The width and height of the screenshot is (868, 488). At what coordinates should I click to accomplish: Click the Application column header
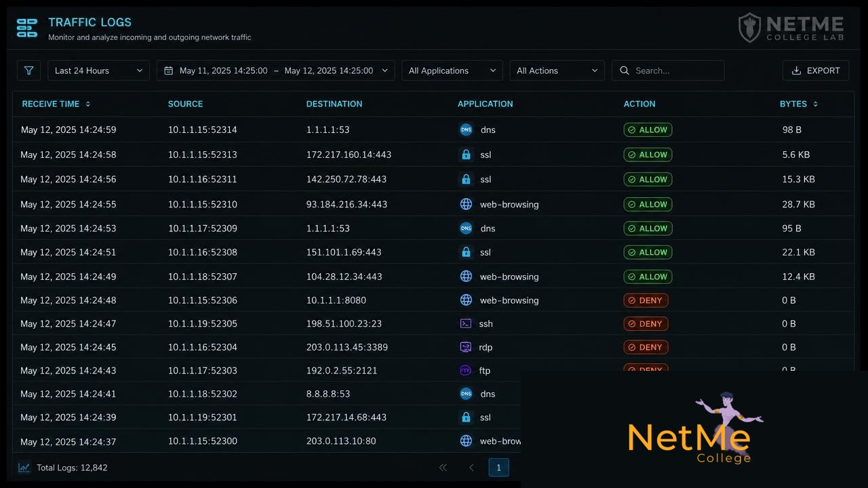(x=485, y=104)
